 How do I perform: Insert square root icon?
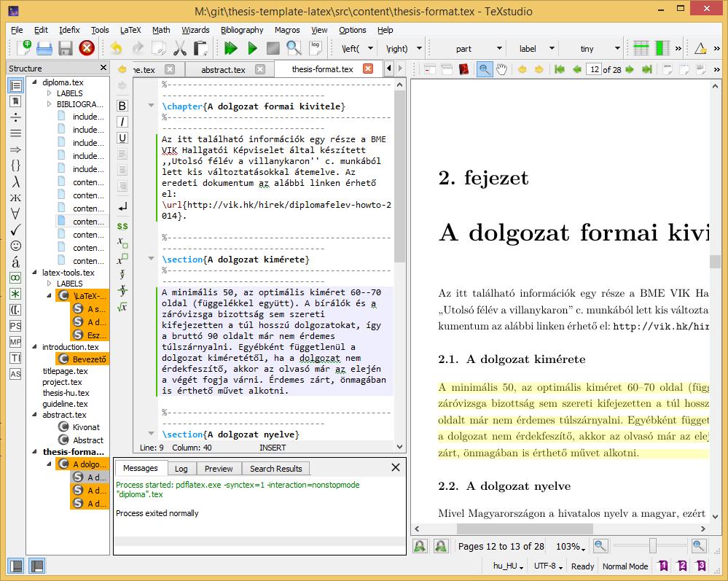pos(122,307)
